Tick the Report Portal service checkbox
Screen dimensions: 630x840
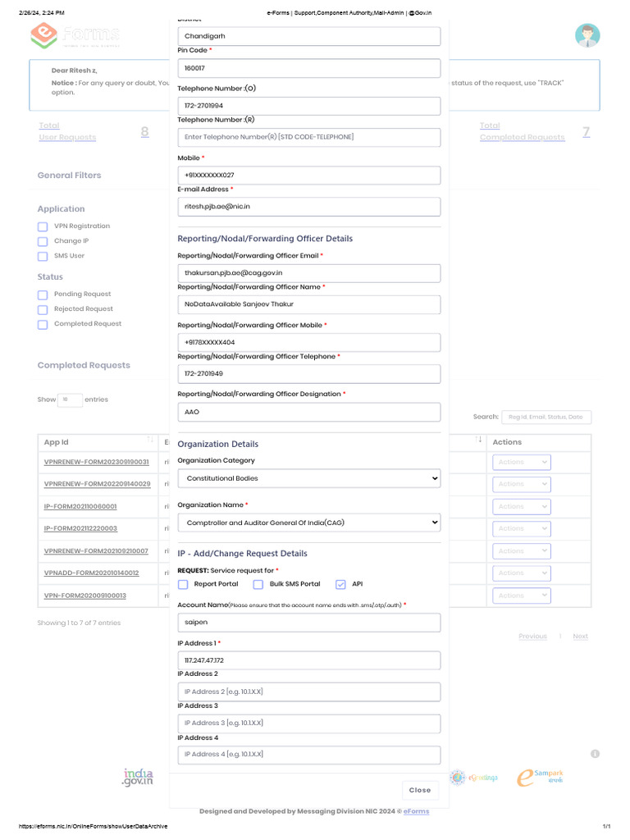click(x=183, y=584)
